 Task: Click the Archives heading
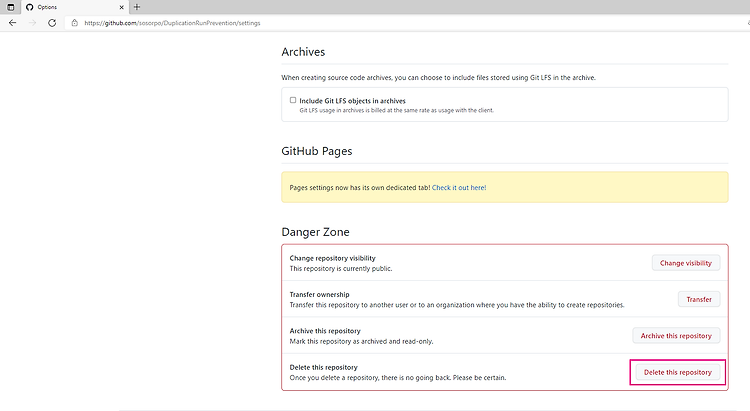pos(303,52)
